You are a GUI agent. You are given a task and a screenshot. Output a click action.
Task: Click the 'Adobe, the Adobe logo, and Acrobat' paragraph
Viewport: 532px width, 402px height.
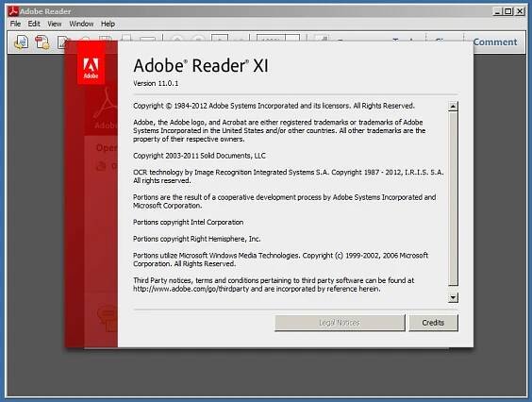coord(279,131)
